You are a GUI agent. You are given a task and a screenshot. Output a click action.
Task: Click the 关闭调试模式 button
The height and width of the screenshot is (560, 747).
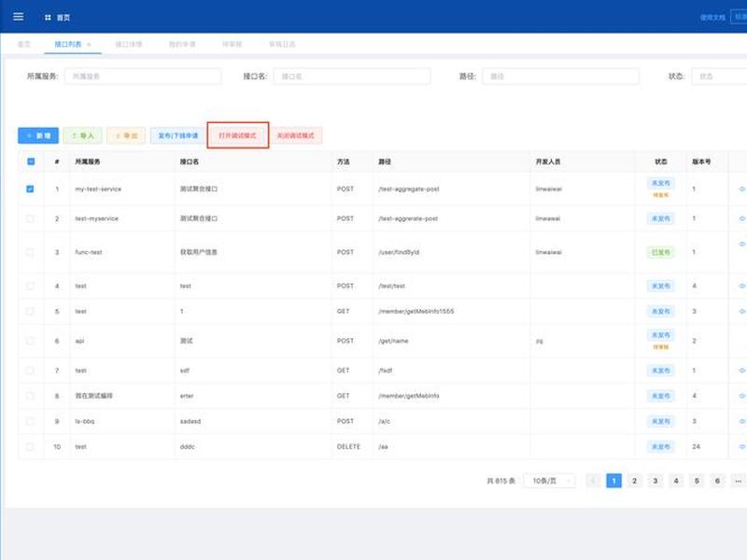295,135
